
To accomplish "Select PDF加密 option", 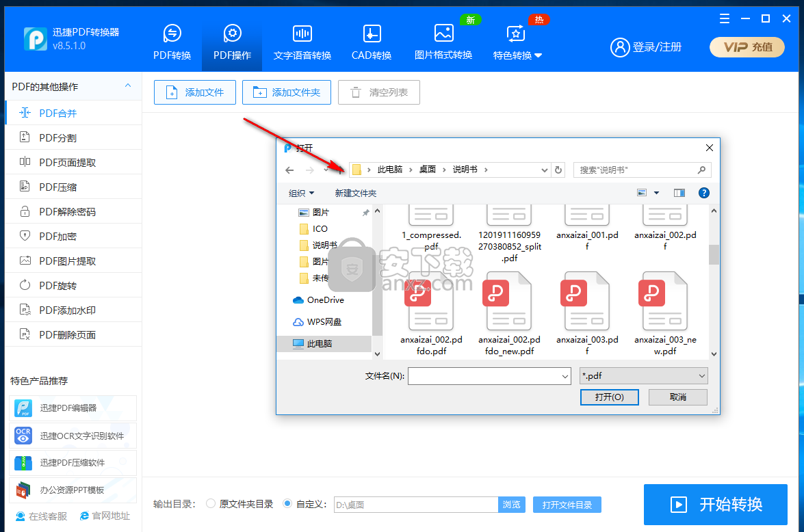I will [73, 236].
